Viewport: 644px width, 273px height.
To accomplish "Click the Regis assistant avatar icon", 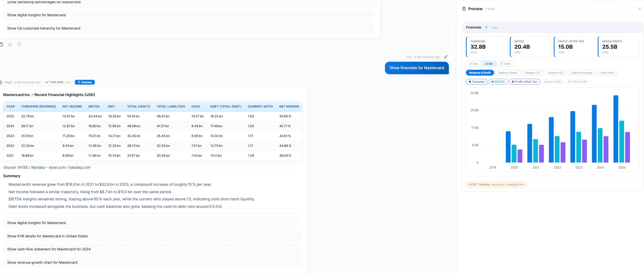I will click(x=1, y=82).
